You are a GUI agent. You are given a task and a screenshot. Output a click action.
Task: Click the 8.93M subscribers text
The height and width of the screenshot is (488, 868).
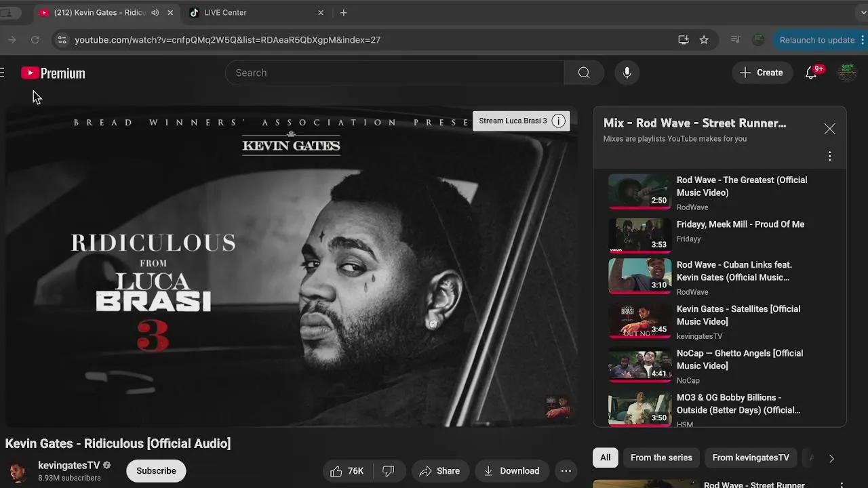pyautogui.click(x=70, y=478)
